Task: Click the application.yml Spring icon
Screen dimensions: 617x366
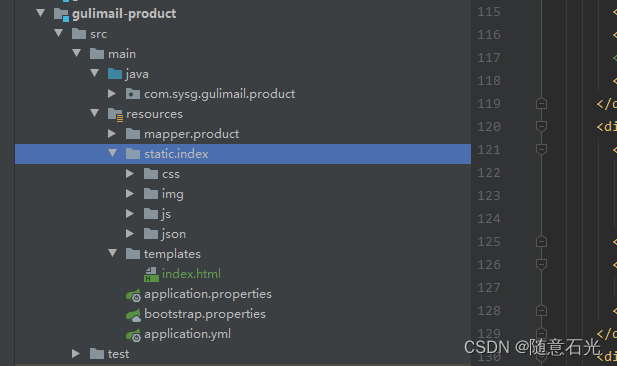Action: click(133, 335)
